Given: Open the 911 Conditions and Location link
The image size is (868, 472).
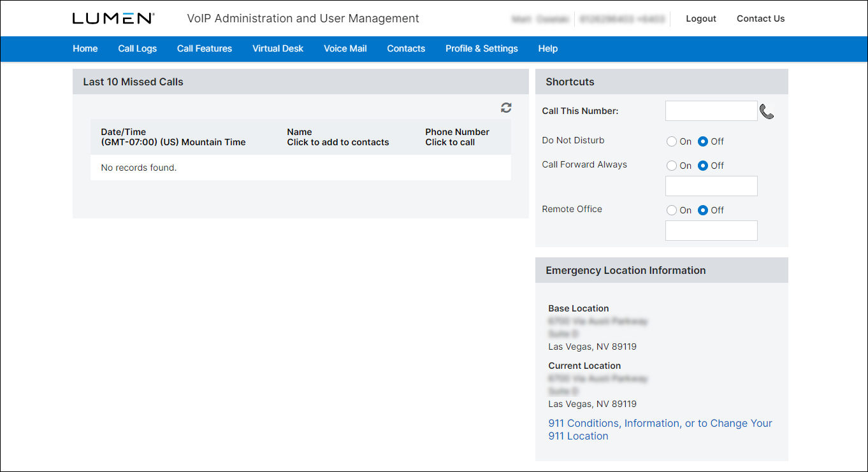Looking at the screenshot, I should (660, 423).
